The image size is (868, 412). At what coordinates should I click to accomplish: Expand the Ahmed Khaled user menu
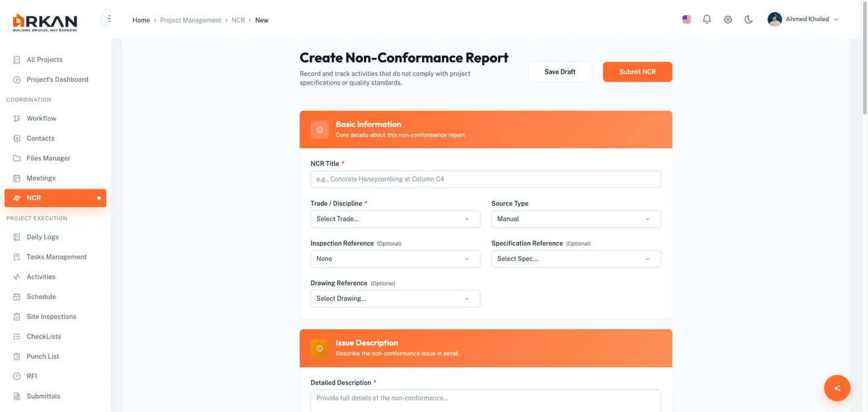(803, 19)
